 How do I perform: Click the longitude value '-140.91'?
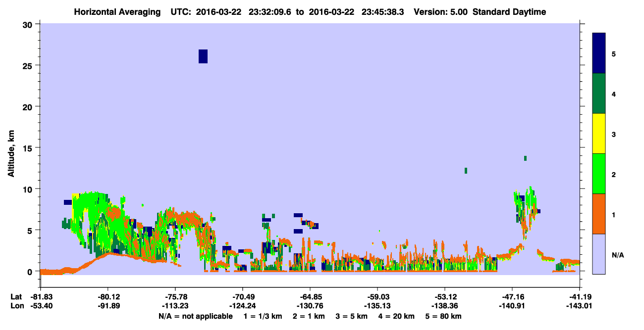[x=512, y=306]
